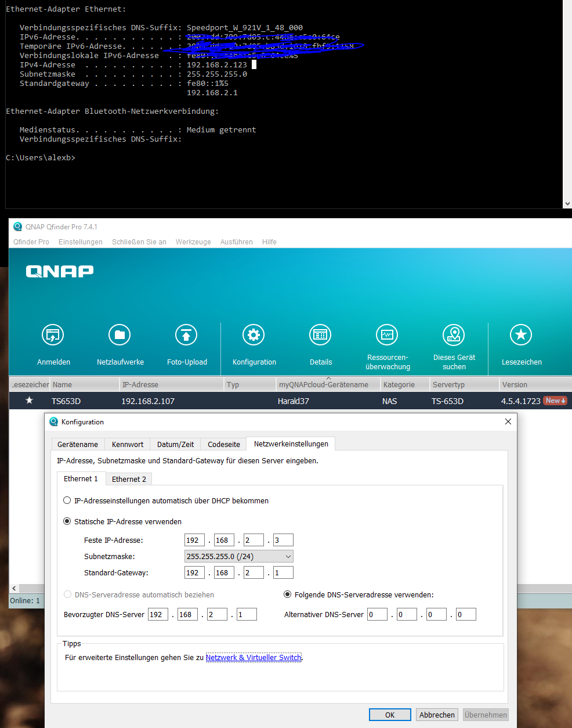
Task: Click the first octet of Feste IP-Adresse
Action: click(x=194, y=540)
